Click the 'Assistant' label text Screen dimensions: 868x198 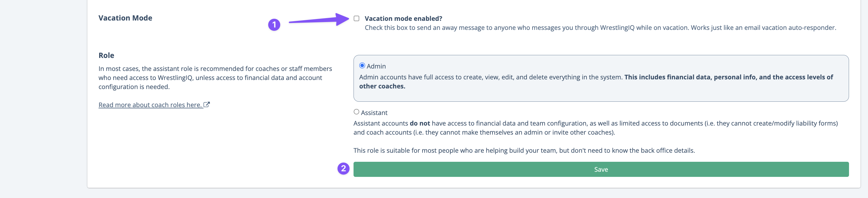click(374, 113)
